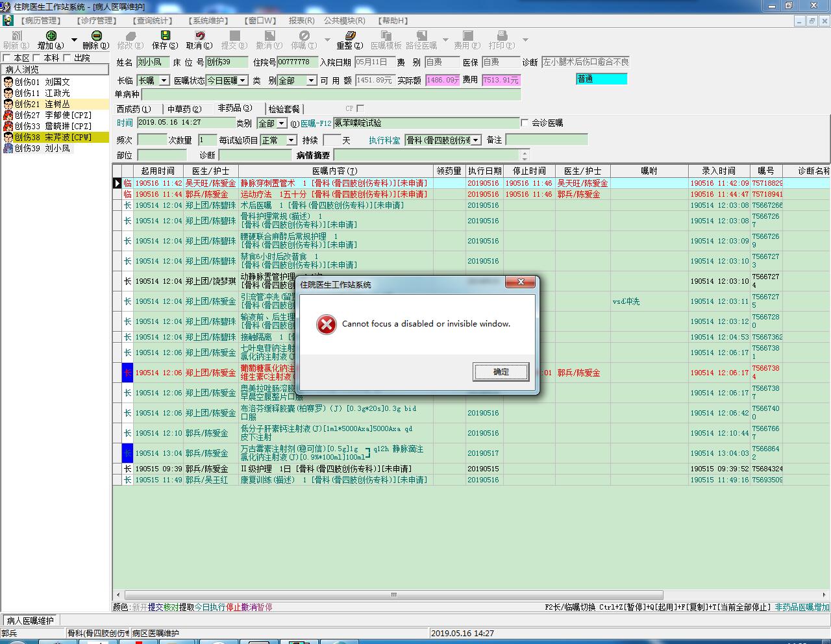Click patient icon for 创伤21 连树丛
Screen dimensions: 831x644
[8, 104]
